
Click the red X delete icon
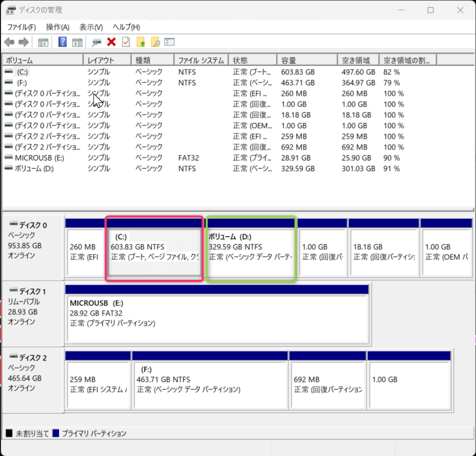point(111,42)
